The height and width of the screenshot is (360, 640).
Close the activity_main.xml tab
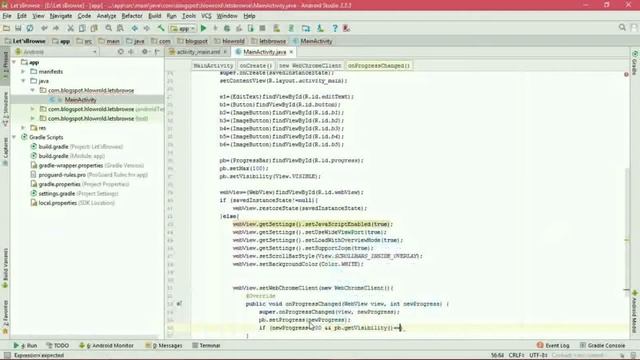[225, 52]
